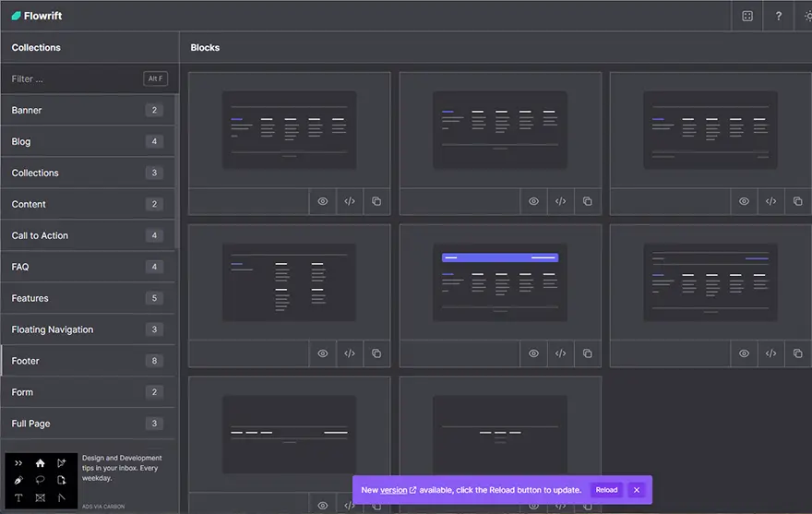This screenshot has height=514, width=812.
Task: Open the Carbon ad image
Action: [x=42, y=481]
